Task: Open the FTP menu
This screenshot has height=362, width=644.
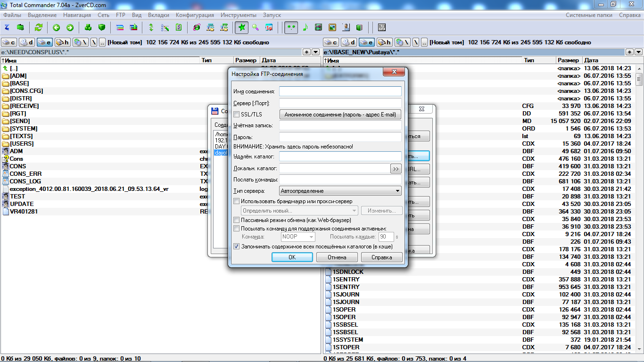Action: (120, 15)
